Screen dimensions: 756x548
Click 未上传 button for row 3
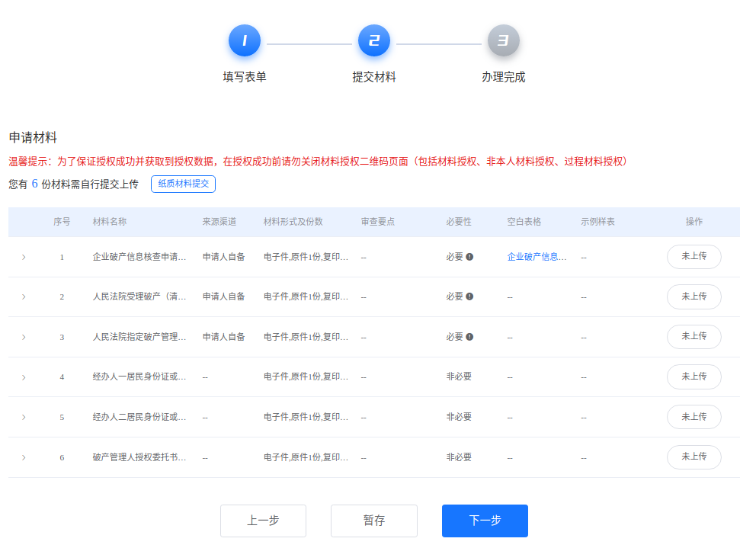694,337
